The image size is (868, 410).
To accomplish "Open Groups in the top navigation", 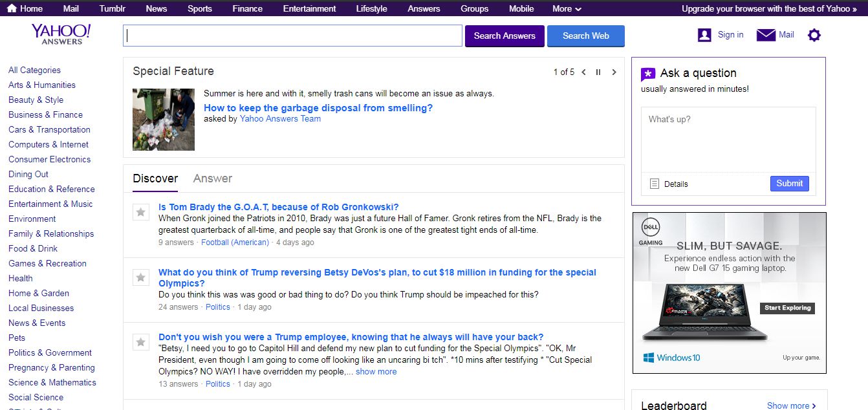I will coord(475,8).
